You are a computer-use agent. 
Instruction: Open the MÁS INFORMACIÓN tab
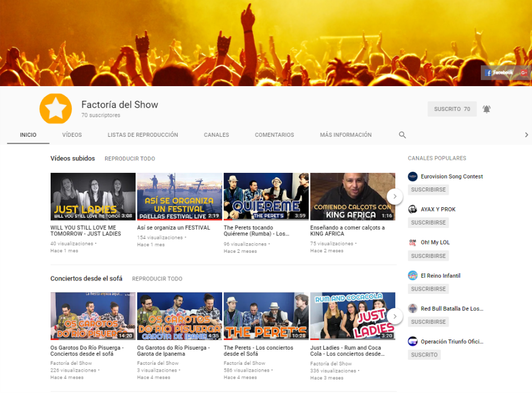point(346,135)
